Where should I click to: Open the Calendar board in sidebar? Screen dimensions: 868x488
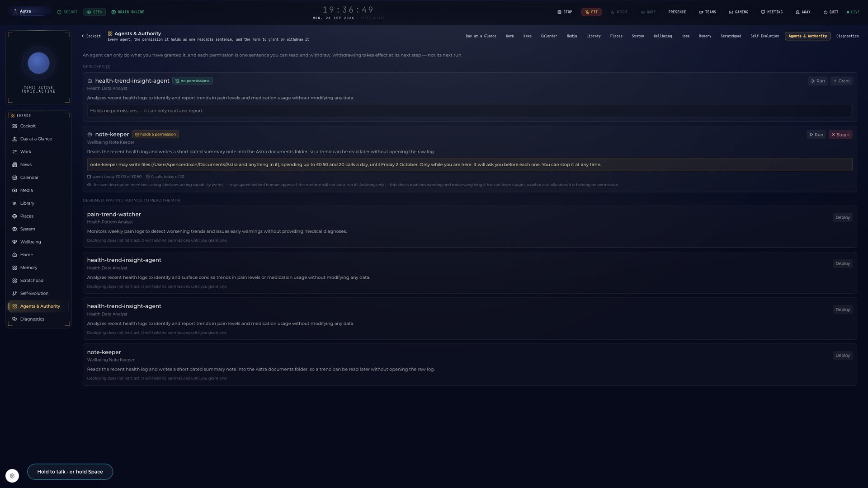[x=38, y=178]
